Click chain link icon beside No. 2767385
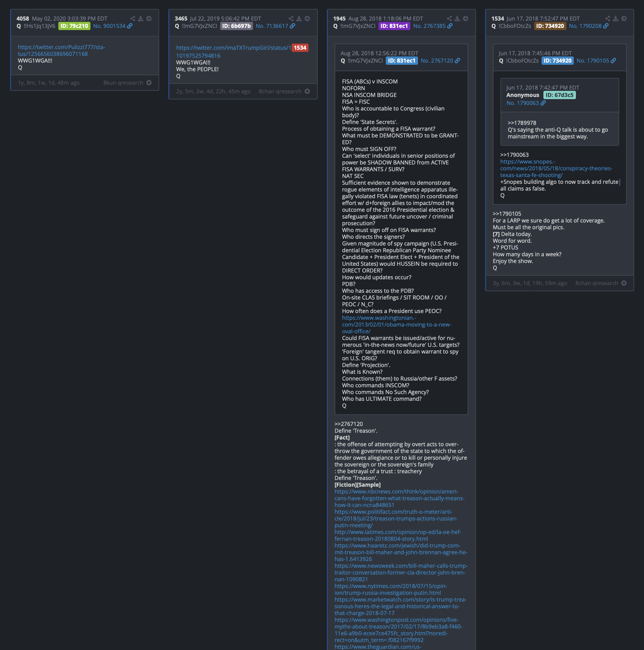 tap(450, 26)
